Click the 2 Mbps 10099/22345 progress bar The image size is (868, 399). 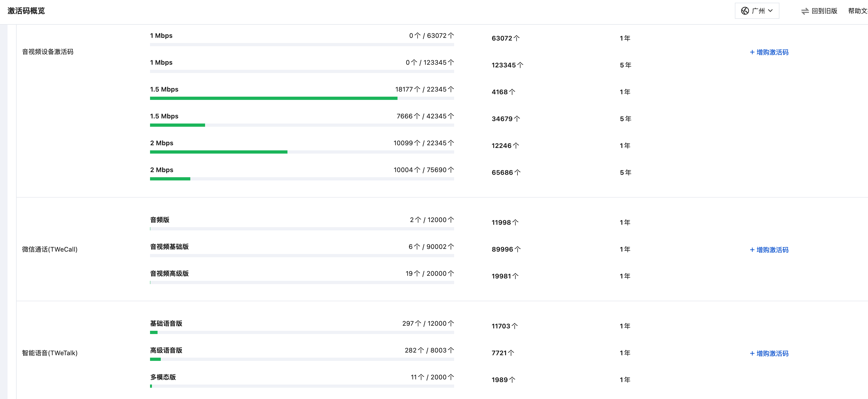(x=302, y=152)
